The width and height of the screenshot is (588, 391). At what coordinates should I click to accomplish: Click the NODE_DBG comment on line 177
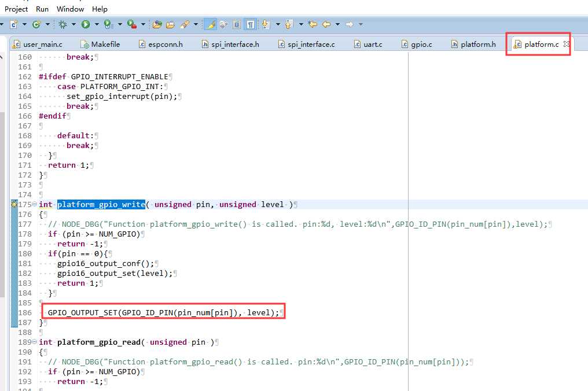click(x=297, y=224)
